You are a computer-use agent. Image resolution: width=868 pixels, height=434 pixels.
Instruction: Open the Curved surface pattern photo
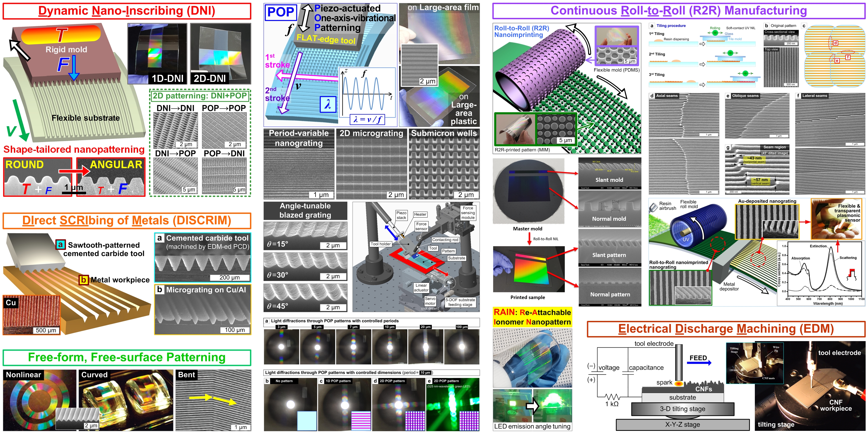click(126, 400)
